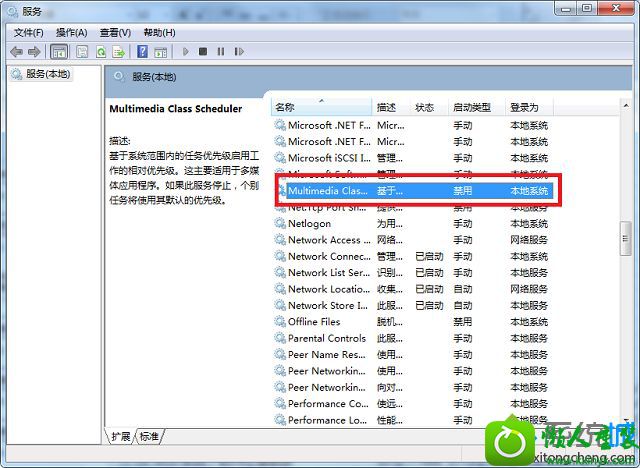This screenshot has width=640, height=468.
Task: Select the Parental Controls service
Action: point(327,338)
